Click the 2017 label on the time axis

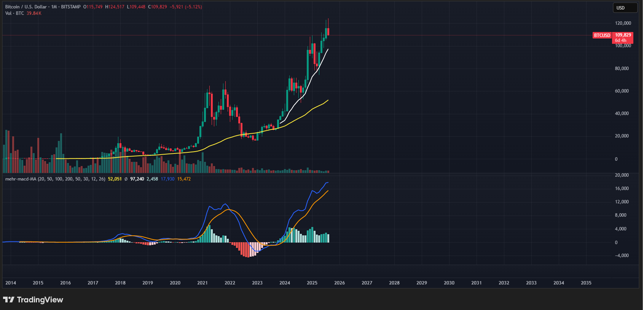pyautogui.click(x=93, y=283)
